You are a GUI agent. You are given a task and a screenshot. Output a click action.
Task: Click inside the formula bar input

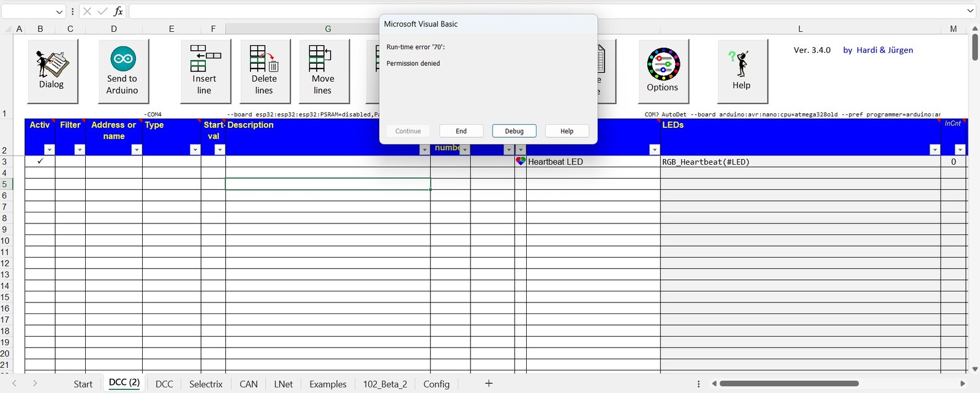tap(545, 11)
